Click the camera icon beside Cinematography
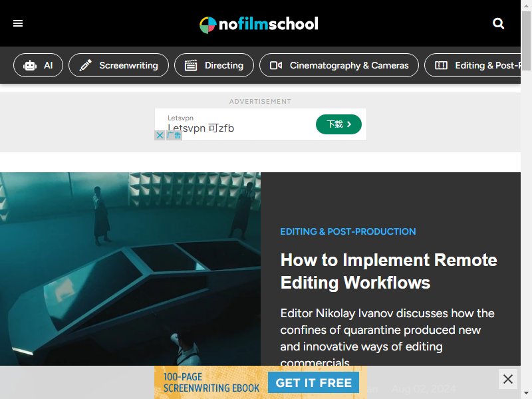The width and height of the screenshot is (532, 399). point(276,65)
